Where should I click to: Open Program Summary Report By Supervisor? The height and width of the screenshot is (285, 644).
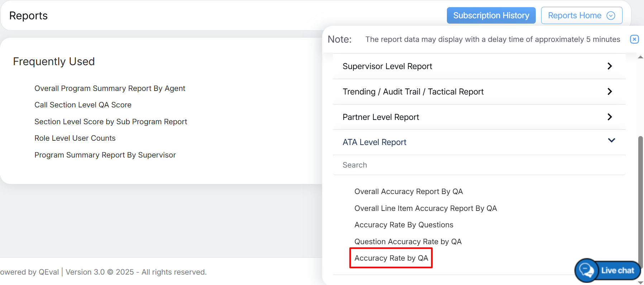(x=105, y=155)
